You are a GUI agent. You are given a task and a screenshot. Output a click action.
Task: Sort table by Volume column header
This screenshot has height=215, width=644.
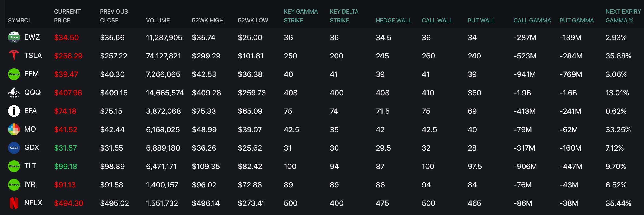158,21
